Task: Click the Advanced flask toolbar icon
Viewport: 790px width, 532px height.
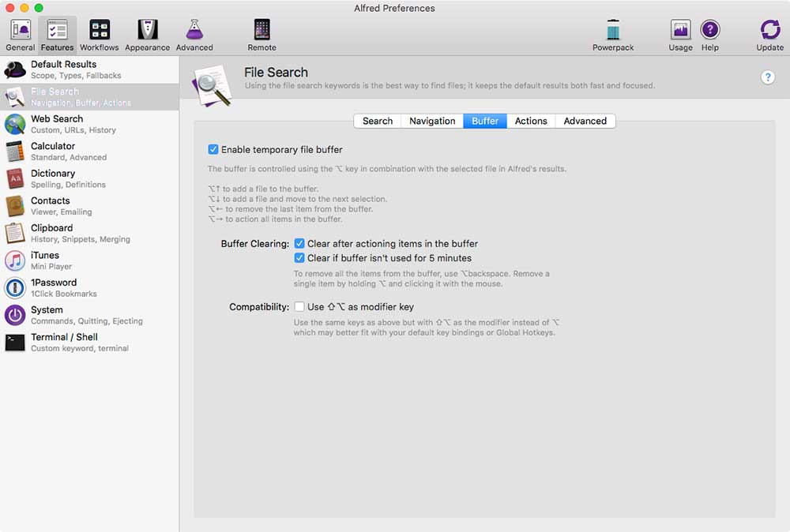Action: 194,32
